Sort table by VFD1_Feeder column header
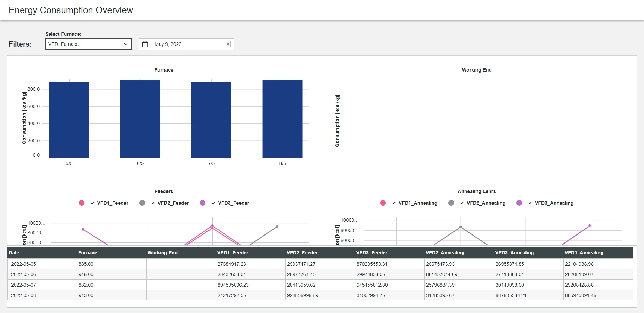The width and height of the screenshot is (644, 313). point(251,253)
